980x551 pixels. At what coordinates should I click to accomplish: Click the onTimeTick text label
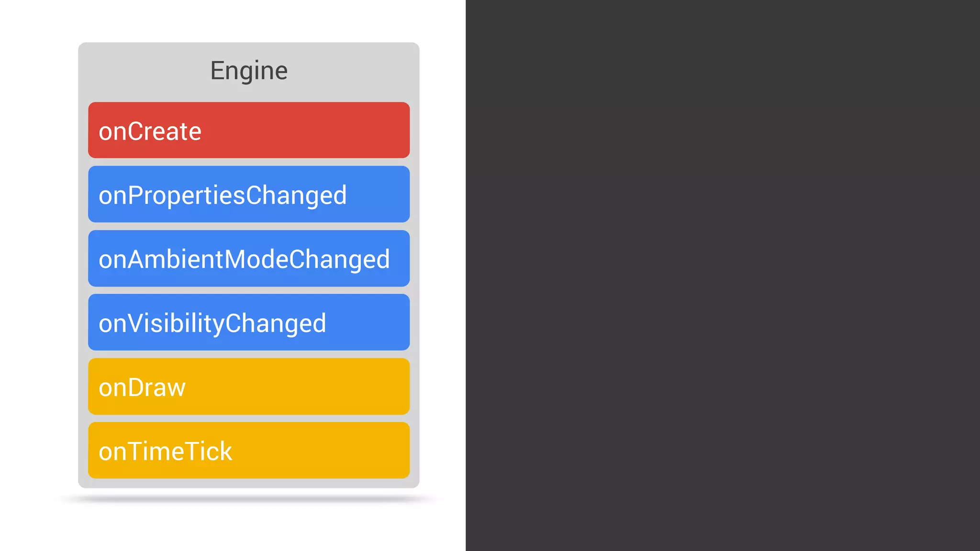point(165,452)
